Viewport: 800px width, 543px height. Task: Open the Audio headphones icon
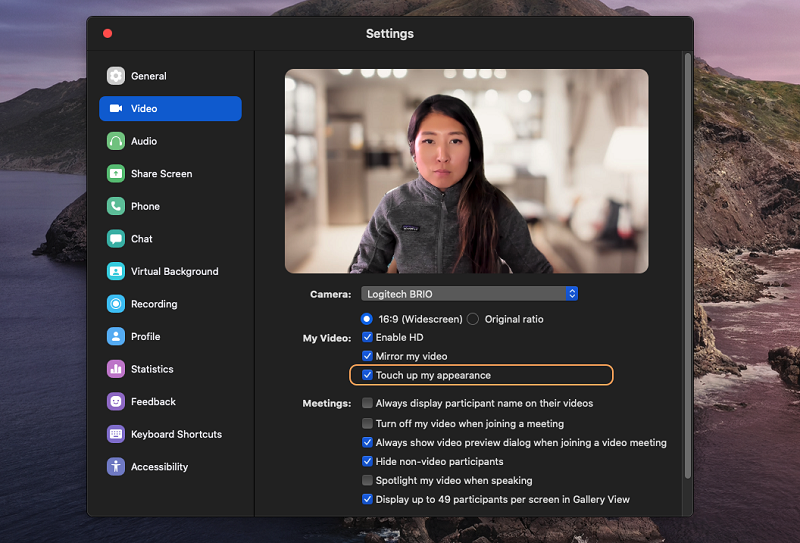(116, 141)
